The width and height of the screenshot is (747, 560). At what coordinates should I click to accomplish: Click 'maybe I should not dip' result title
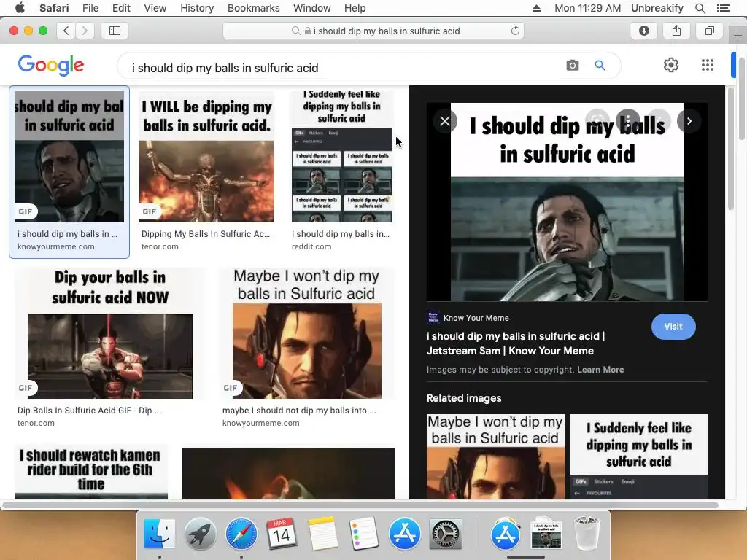pyautogui.click(x=299, y=410)
